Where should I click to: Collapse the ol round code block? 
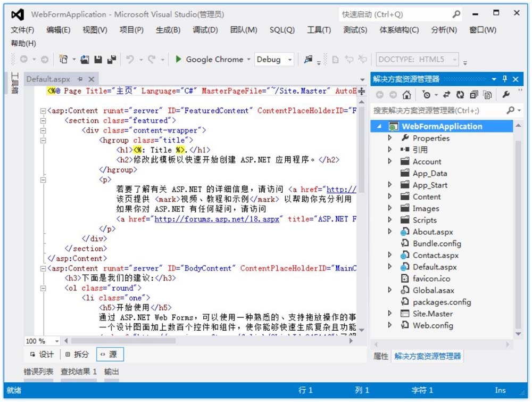[43, 288]
